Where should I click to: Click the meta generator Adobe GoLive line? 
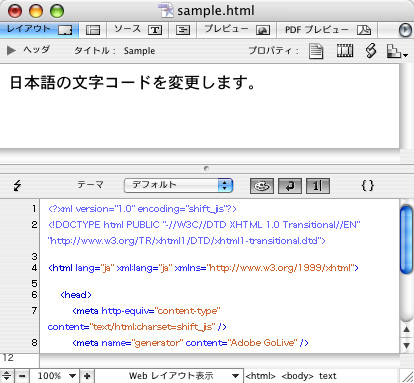pyautogui.click(x=190, y=343)
